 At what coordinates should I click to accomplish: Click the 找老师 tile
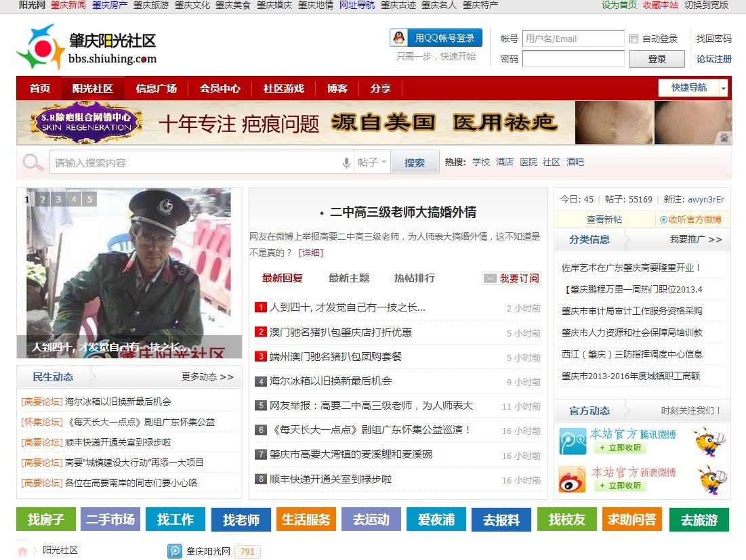click(241, 519)
